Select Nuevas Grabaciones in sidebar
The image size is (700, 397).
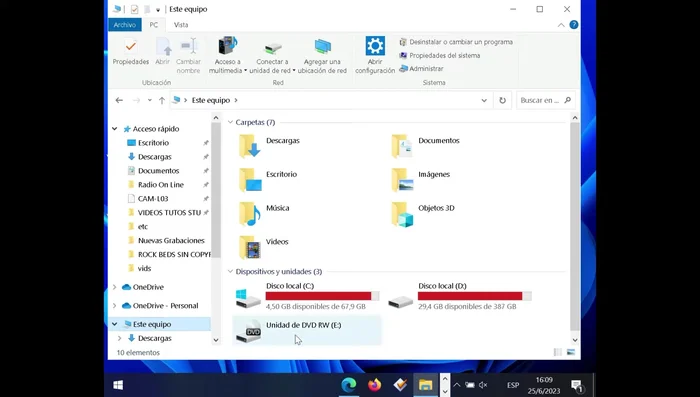[171, 241]
